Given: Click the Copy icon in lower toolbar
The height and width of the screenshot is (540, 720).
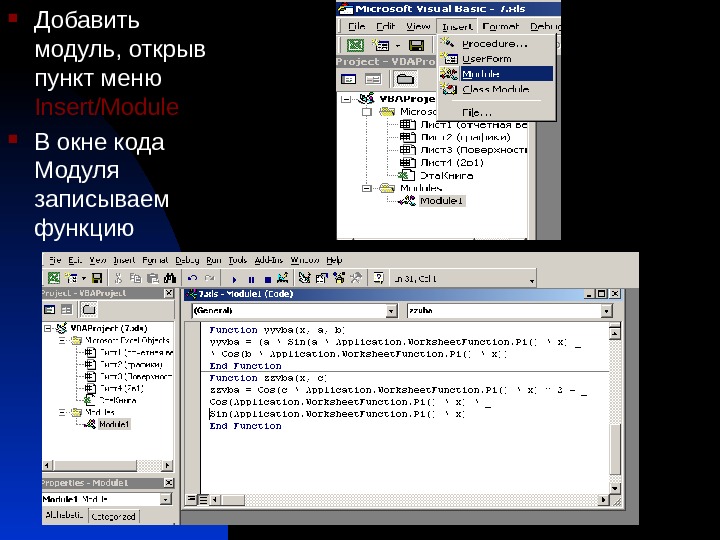Looking at the screenshot, I should [135, 278].
